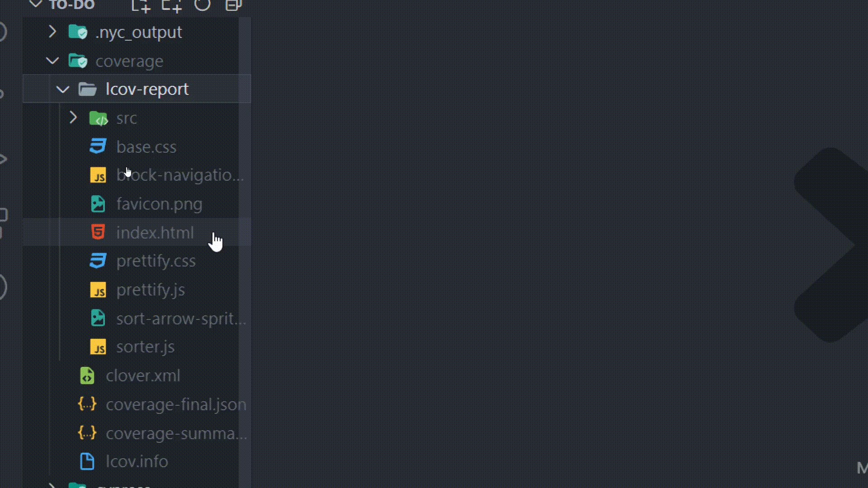Collapse the coverage folder
Viewport: 868px width, 488px height.
52,60
